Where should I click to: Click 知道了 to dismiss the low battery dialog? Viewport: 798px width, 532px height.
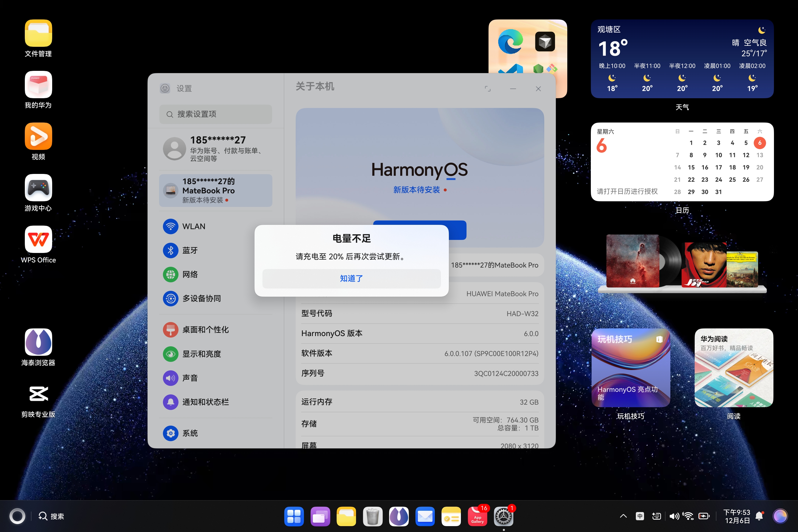coord(351,279)
